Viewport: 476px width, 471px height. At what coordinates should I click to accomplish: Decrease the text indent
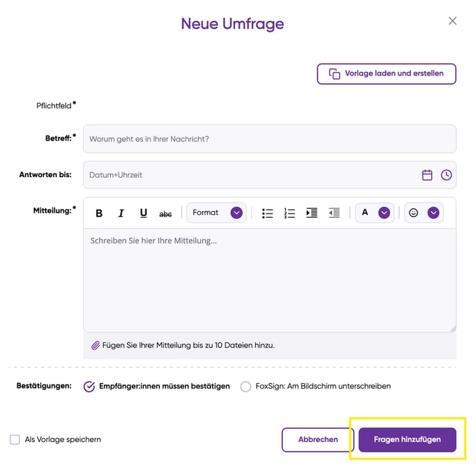point(334,213)
